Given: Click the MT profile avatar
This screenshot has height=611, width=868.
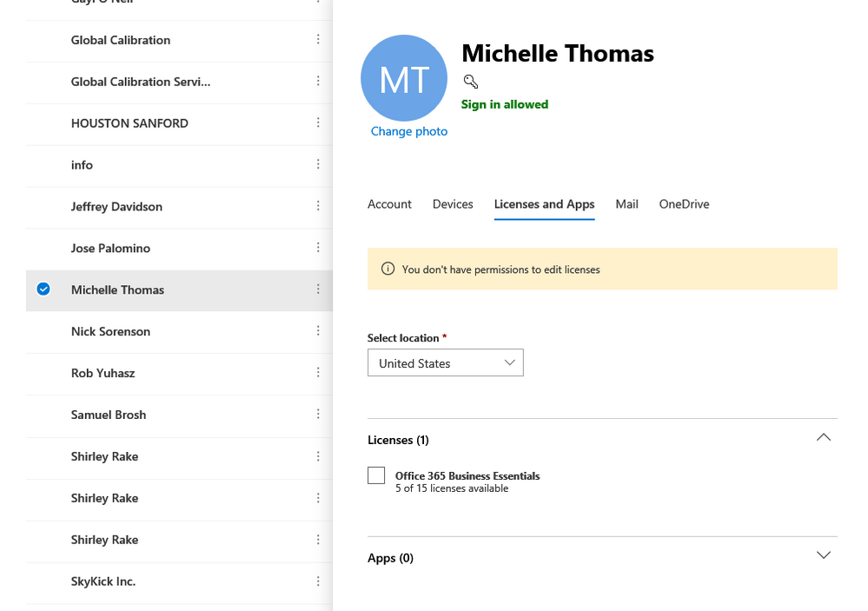Looking at the screenshot, I should [x=404, y=78].
